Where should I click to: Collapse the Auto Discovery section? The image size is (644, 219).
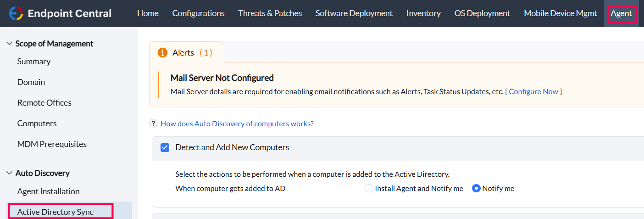pos(9,173)
